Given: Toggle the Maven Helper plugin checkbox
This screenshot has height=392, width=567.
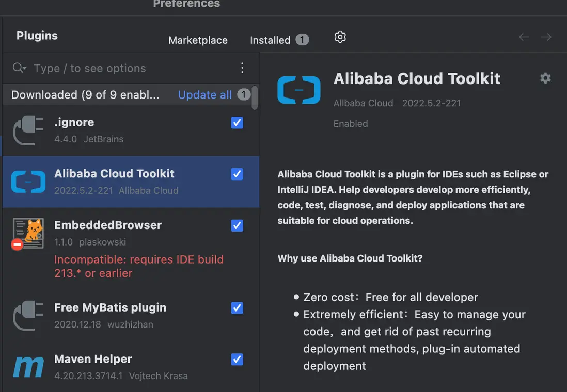Looking at the screenshot, I should 237,359.
